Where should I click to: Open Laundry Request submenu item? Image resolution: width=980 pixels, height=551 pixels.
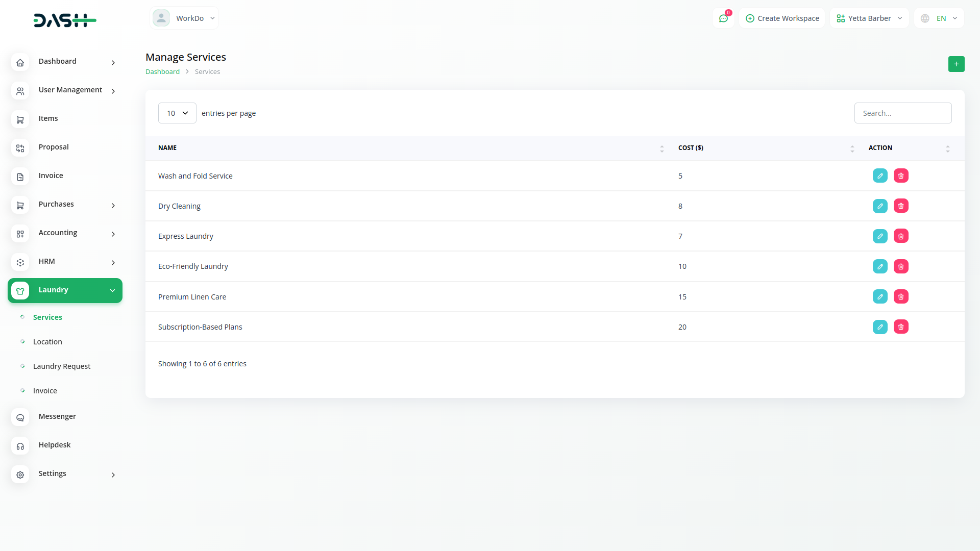coord(62,366)
